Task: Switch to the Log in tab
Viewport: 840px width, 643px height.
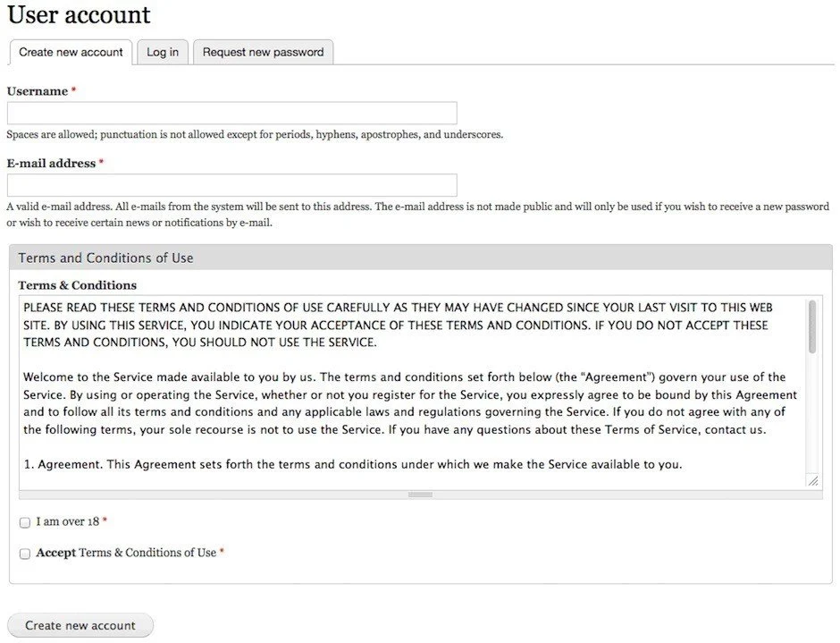Action: point(162,52)
